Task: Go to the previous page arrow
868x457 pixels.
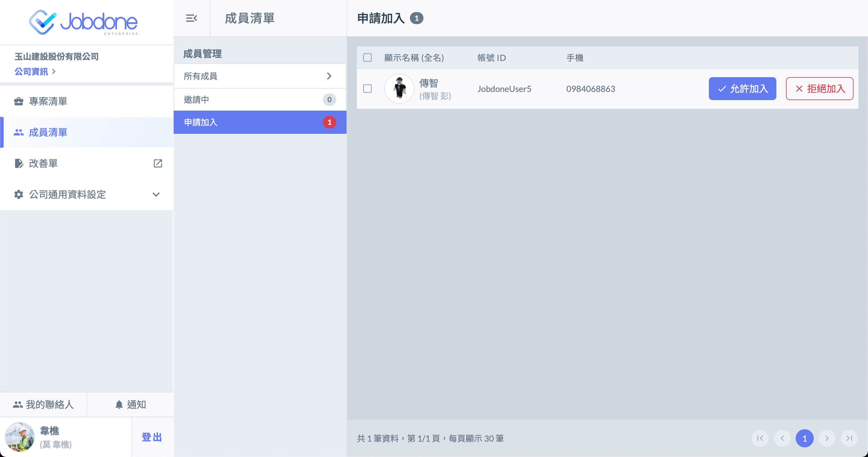Action: point(782,438)
